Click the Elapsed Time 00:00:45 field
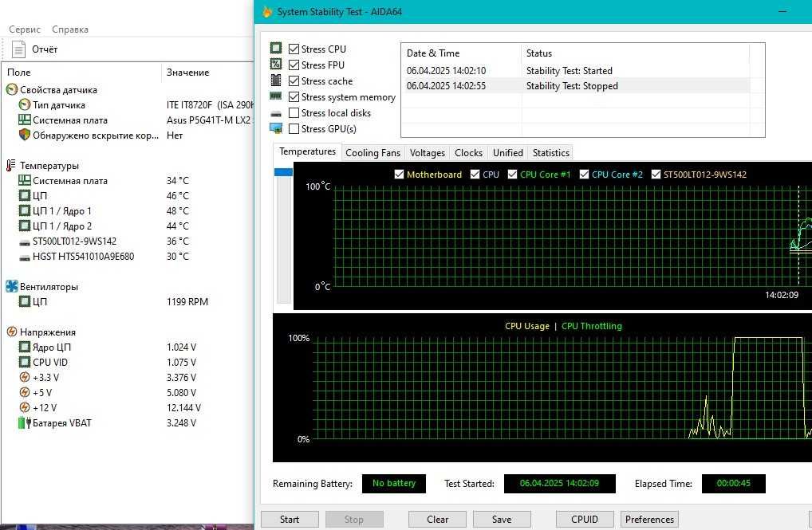Image resolution: width=812 pixels, height=530 pixels. click(733, 484)
